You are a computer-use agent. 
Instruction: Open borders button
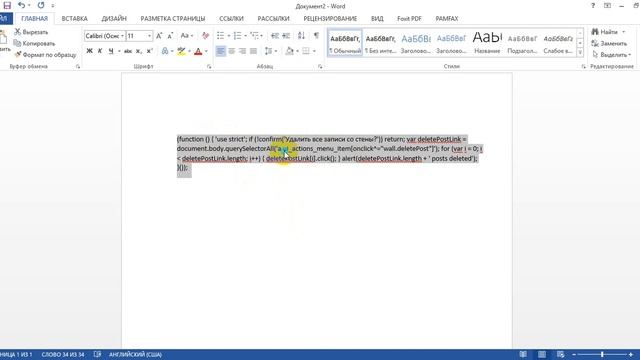(306, 51)
